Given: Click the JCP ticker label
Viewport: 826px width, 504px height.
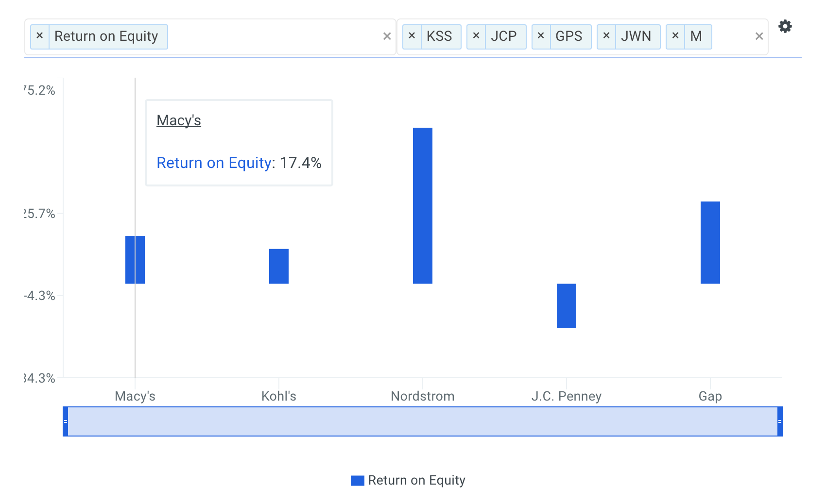Looking at the screenshot, I should click(x=504, y=36).
